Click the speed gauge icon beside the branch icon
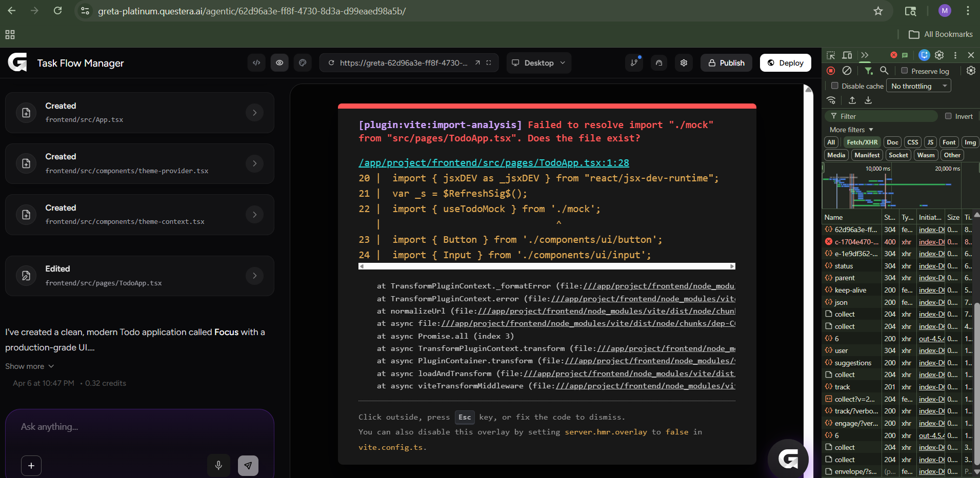This screenshot has height=478, width=980. [x=659, y=63]
